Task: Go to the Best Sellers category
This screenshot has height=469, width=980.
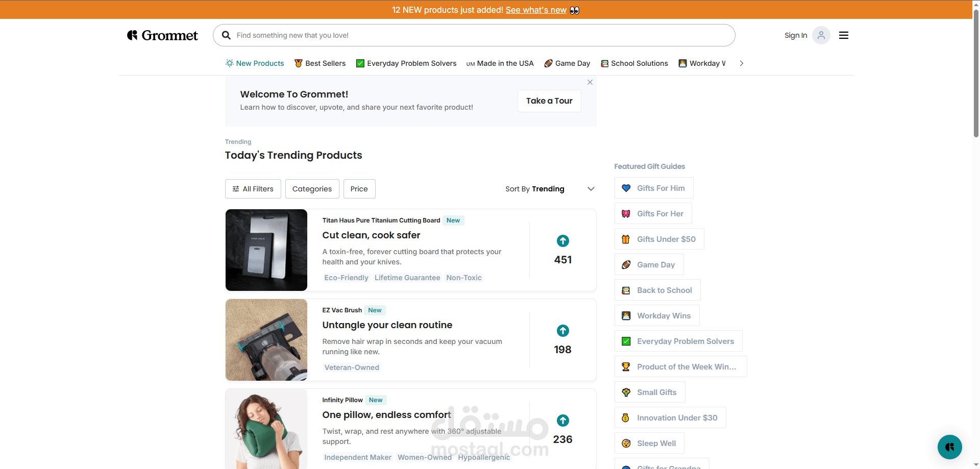Action: [x=320, y=63]
